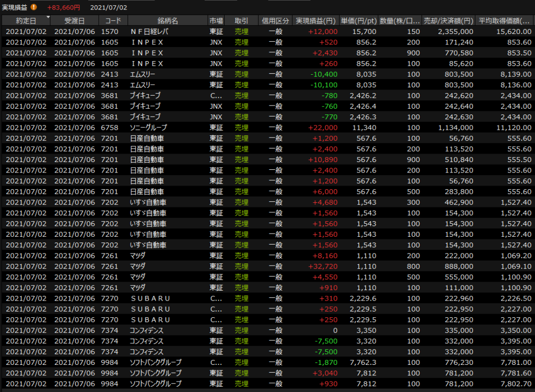Click the orange info icon beside 実現損益
The width and height of the screenshot is (535, 392).
coord(34,7)
